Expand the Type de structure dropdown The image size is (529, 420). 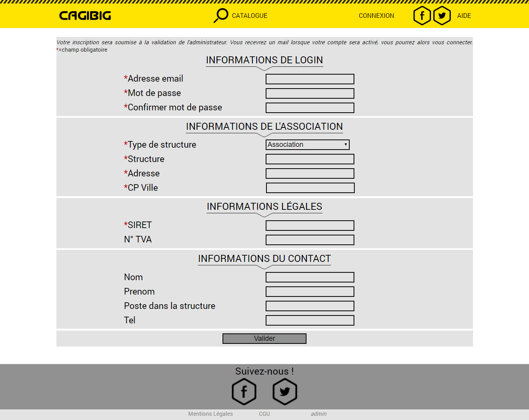pyautogui.click(x=308, y=145)
